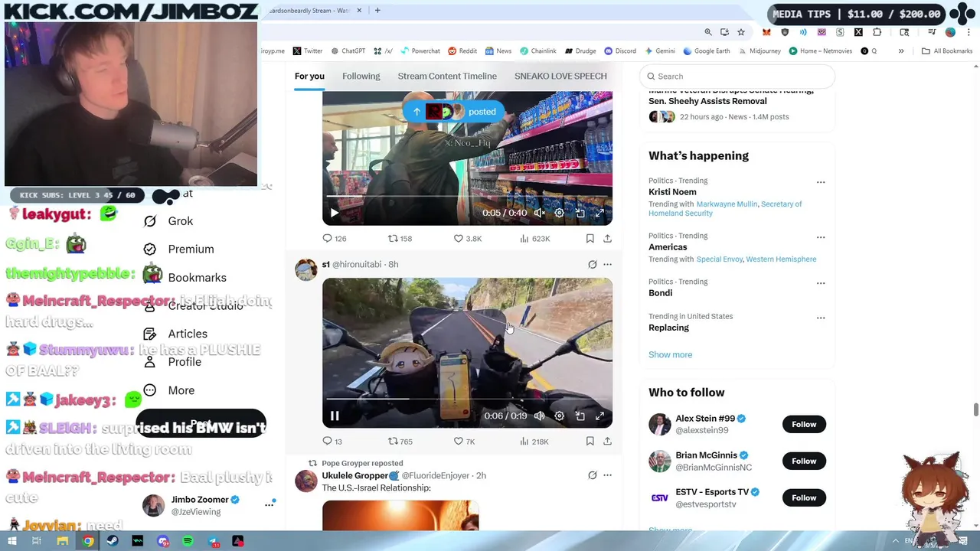Open the Stream Content Timeline tab
The image size is (980, 551).
pos(447,77)
